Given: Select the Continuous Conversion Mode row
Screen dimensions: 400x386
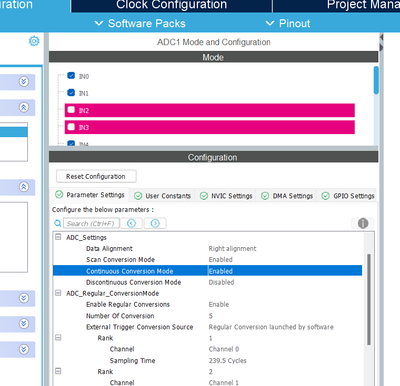Looking at the screenshot, I should (207, 271).
